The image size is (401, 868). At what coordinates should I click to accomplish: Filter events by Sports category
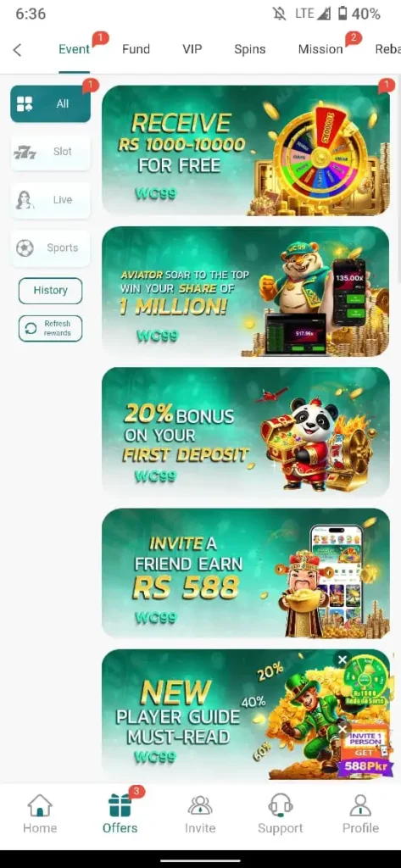tap(50, 248)
